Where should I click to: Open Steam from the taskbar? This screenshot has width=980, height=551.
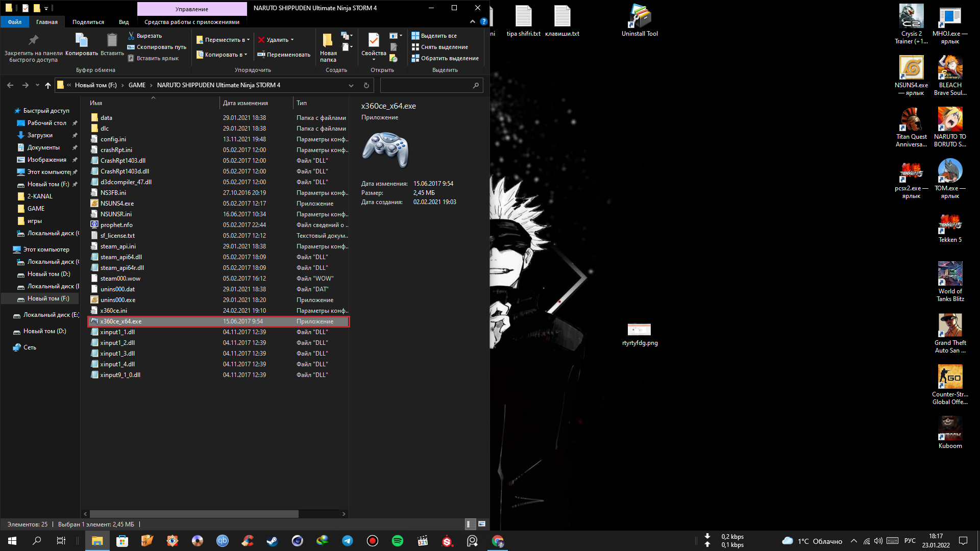(272, 541)
